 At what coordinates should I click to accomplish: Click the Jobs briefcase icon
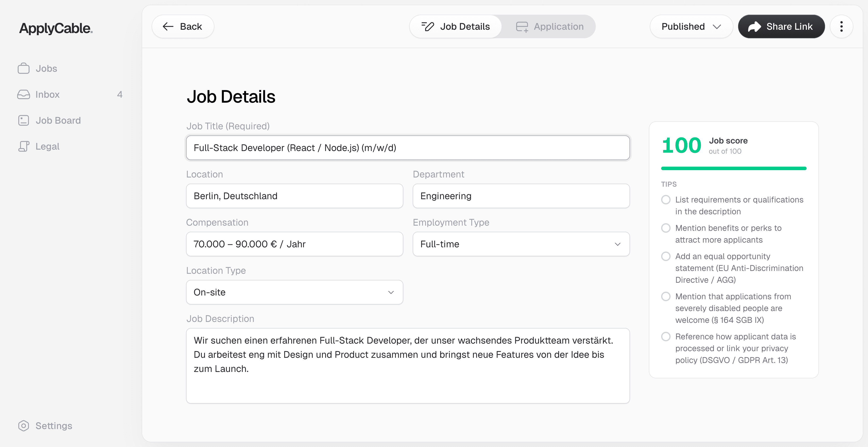click(x=24, y=68)
